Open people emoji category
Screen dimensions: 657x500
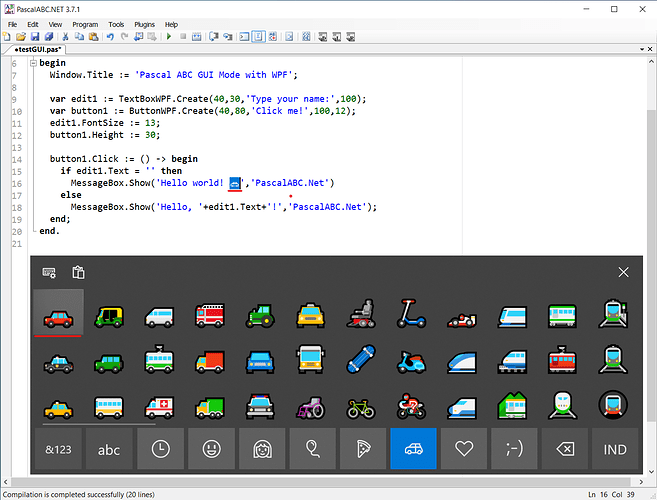pos(262,449)
